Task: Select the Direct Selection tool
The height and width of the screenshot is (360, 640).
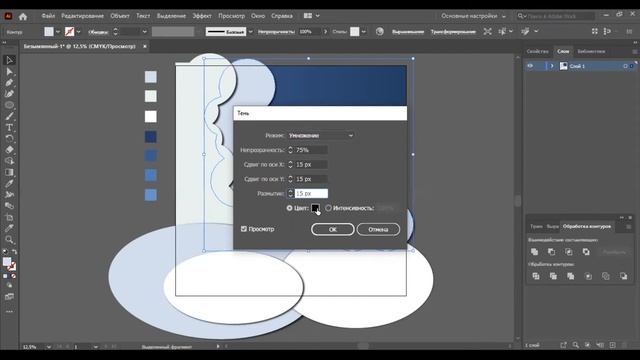Action: coord(9,72)
